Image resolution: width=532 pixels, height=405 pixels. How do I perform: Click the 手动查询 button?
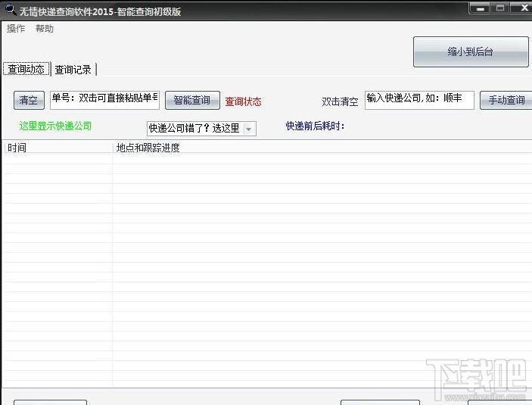[506, 100]
